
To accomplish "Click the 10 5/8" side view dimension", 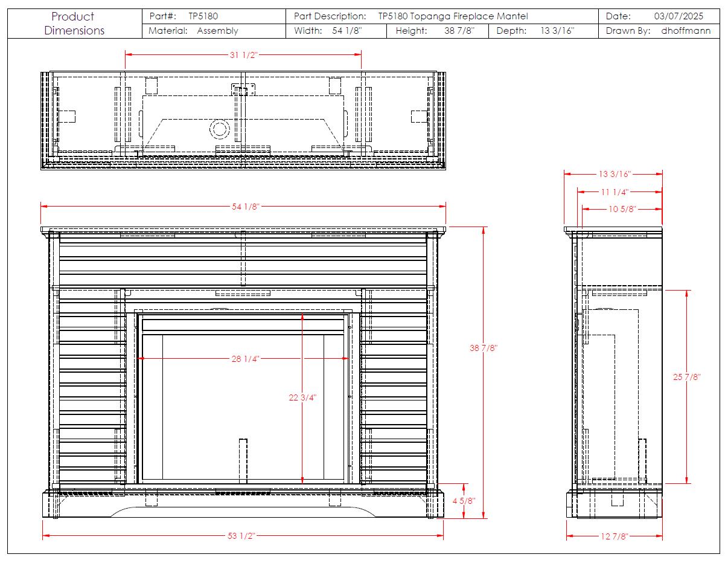I will pyautogui.click(x=622, y=210).
